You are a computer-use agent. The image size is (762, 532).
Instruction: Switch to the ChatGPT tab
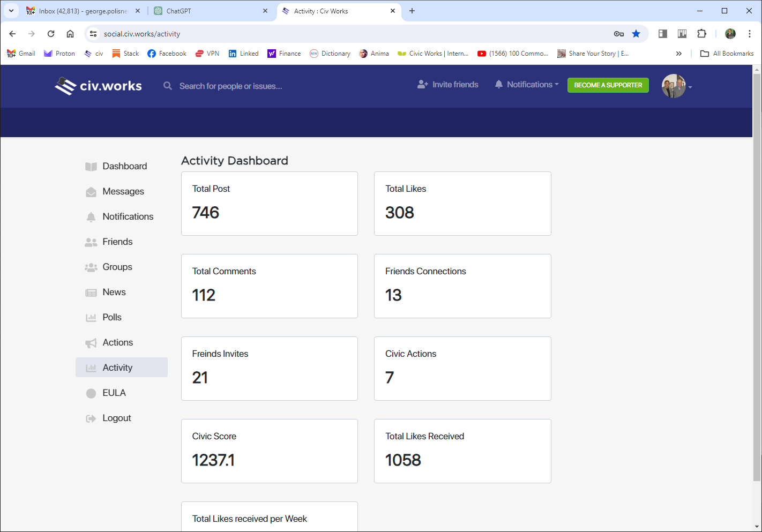coord(209,11)
